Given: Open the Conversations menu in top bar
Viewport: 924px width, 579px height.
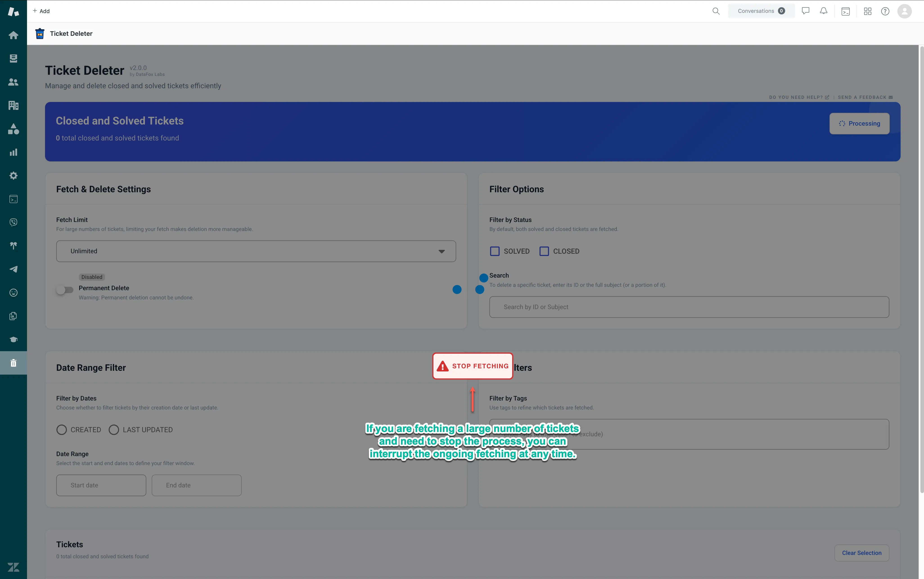Looking at the screenshot, I should pos(761,11).
